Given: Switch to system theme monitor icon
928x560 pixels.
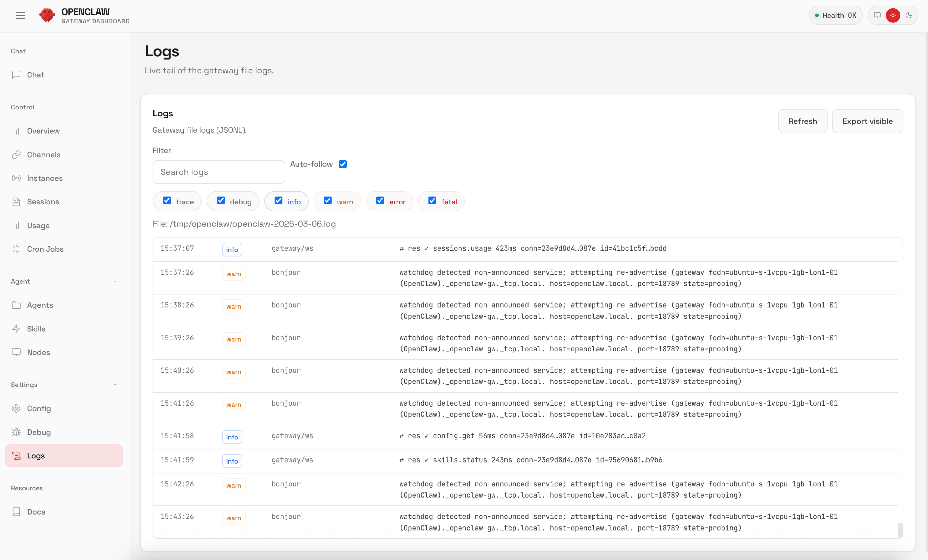Looking at the screenshot, I should 877,15.
